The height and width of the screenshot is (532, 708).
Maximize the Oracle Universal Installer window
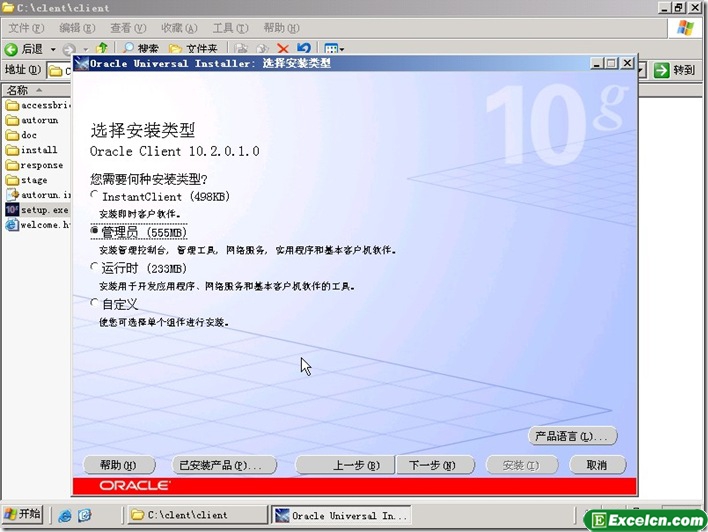(611, 63)
